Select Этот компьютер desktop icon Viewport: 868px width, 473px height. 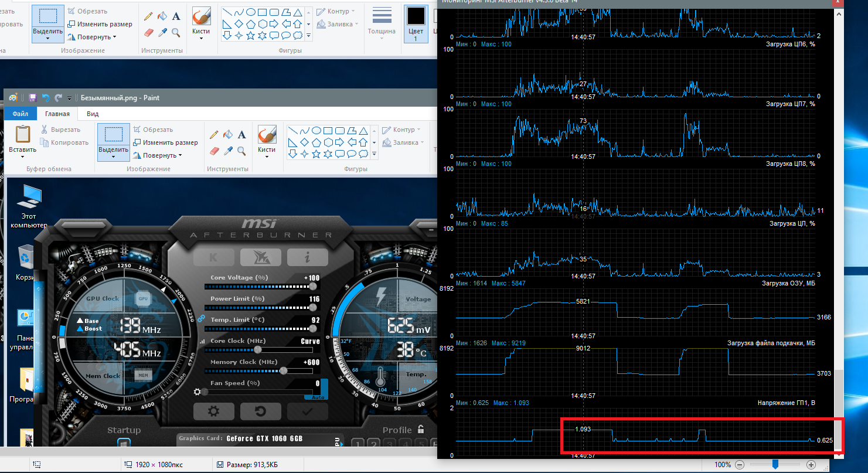coord(29,206)
